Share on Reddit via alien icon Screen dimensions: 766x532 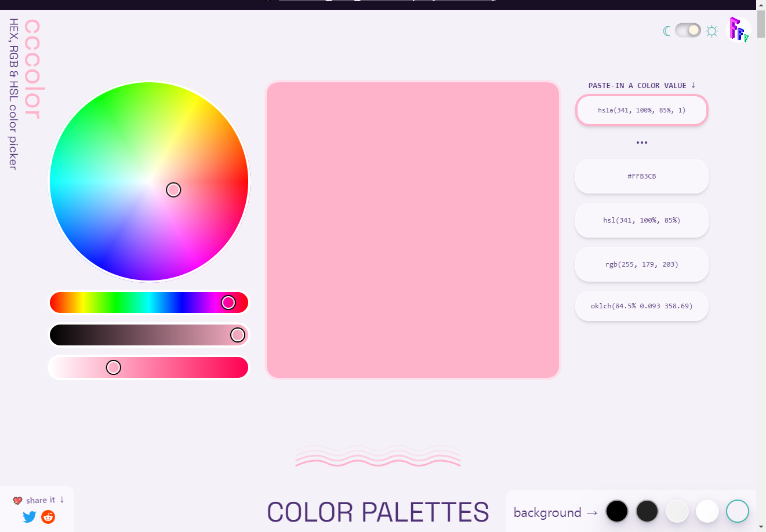click(x=48, y=516)
